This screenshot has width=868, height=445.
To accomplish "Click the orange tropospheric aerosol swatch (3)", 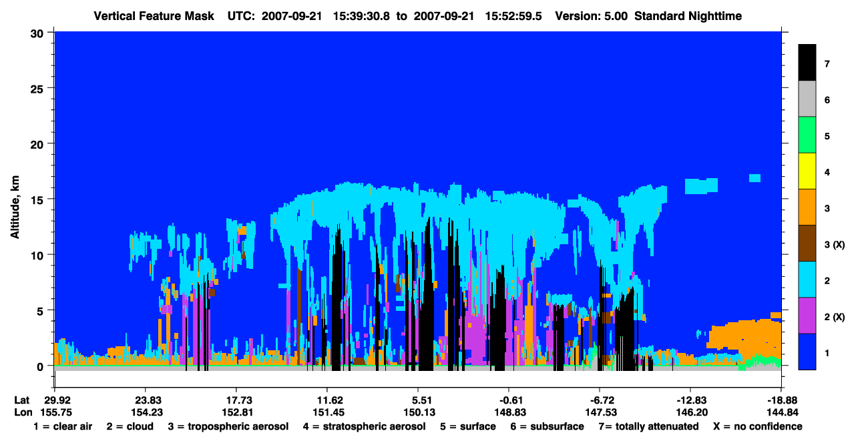I will (807, 207).
